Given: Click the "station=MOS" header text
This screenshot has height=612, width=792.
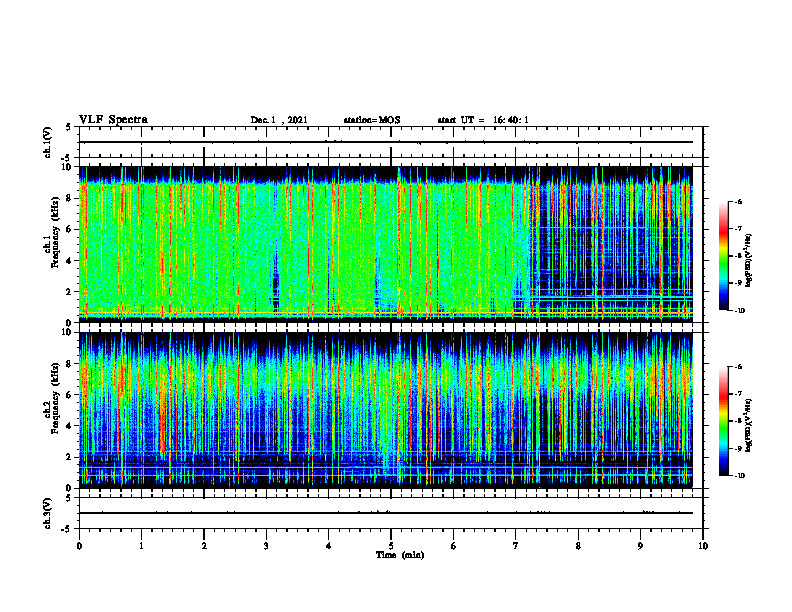Looking at the screenshot, I should point(372,120).
